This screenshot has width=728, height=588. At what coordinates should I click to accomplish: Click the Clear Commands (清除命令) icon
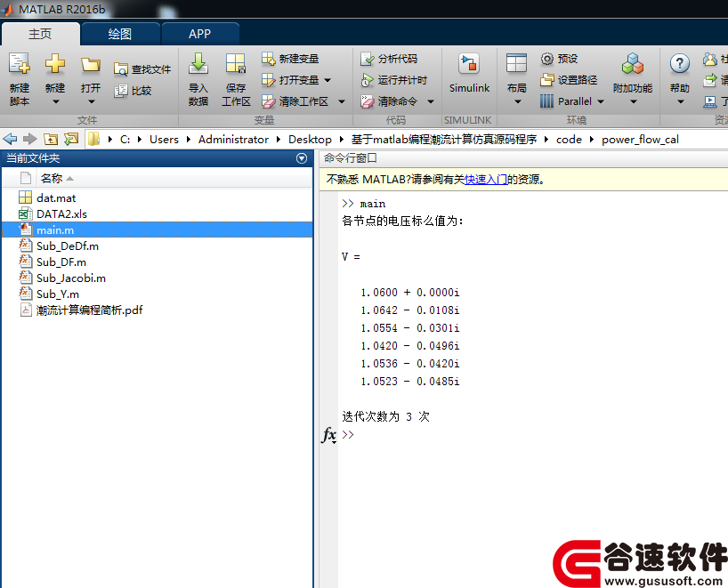[368, 101]
